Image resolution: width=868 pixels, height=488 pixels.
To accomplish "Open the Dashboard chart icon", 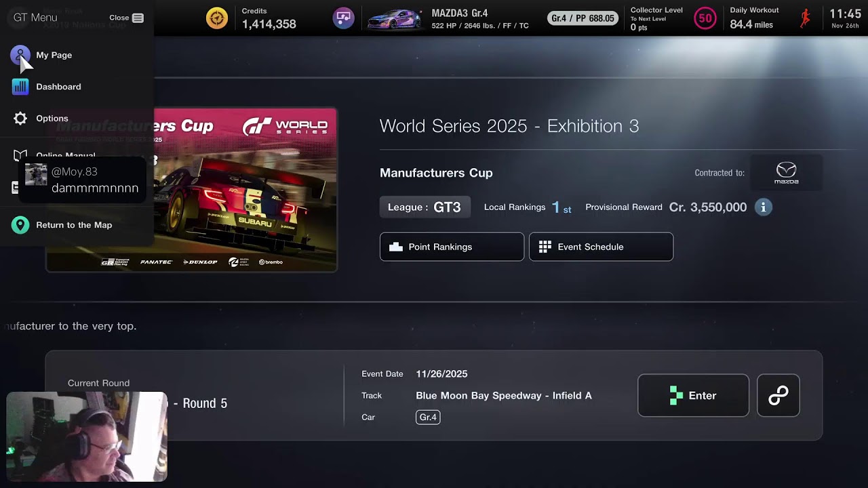I will click(x=20, y=87).
